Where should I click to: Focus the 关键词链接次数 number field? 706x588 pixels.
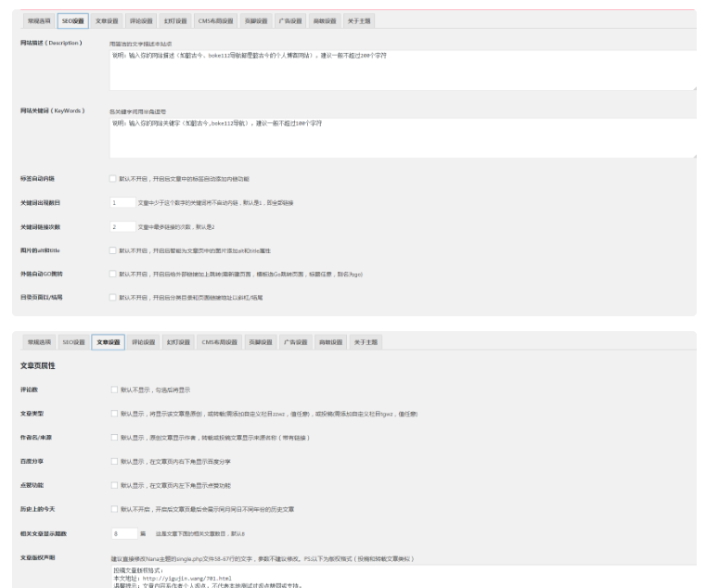(122, 226)
